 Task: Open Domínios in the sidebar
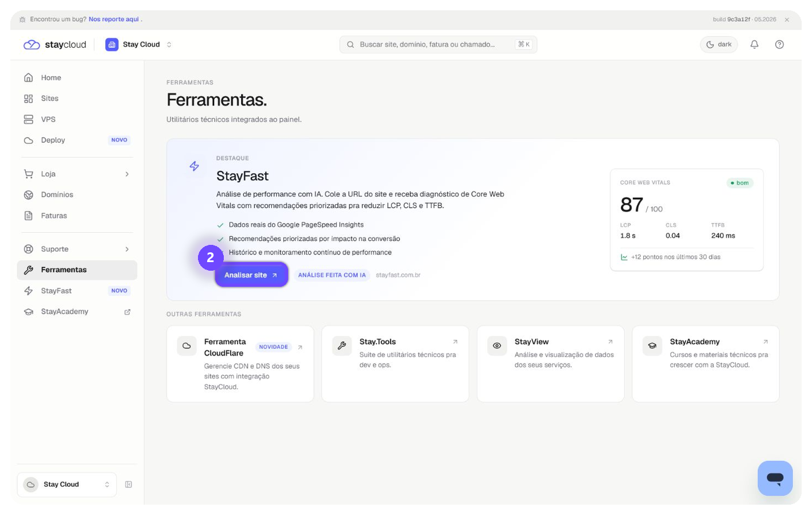coord(77,195)
